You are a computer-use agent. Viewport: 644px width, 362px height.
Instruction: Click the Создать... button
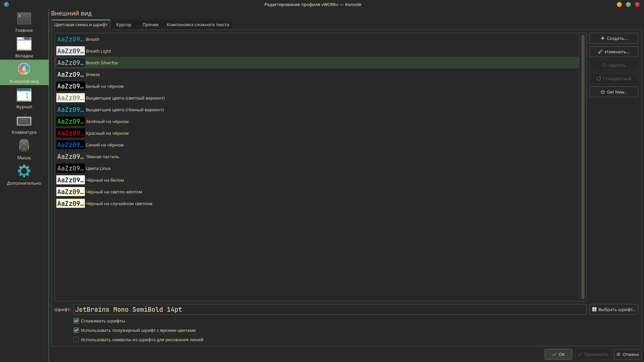coord(613,39)
